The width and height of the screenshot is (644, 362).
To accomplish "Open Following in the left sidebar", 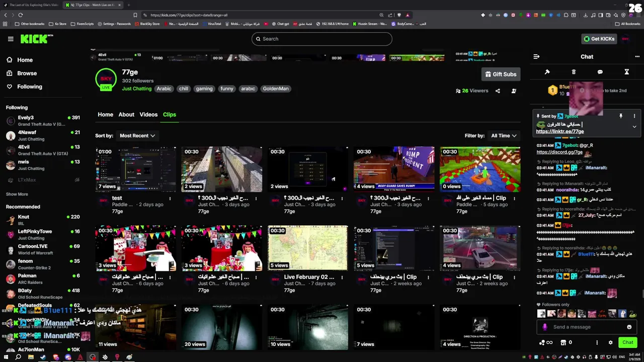I will point(24,86).
